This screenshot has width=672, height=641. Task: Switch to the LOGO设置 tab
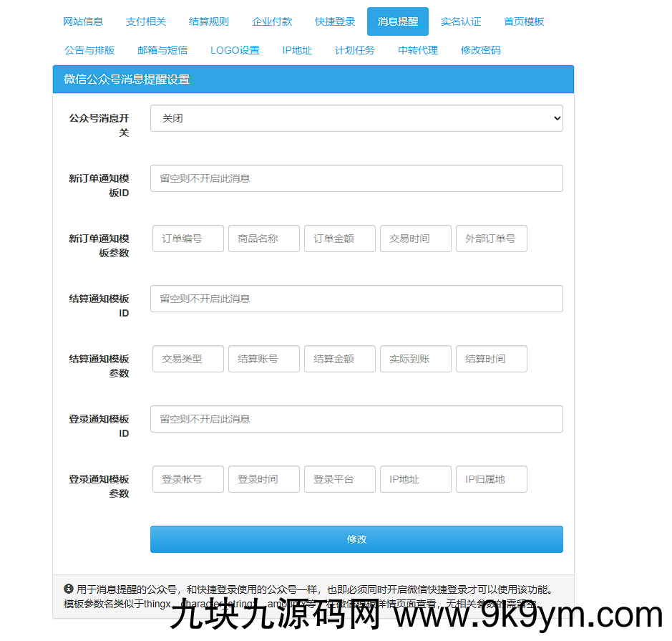coord(235,50)
